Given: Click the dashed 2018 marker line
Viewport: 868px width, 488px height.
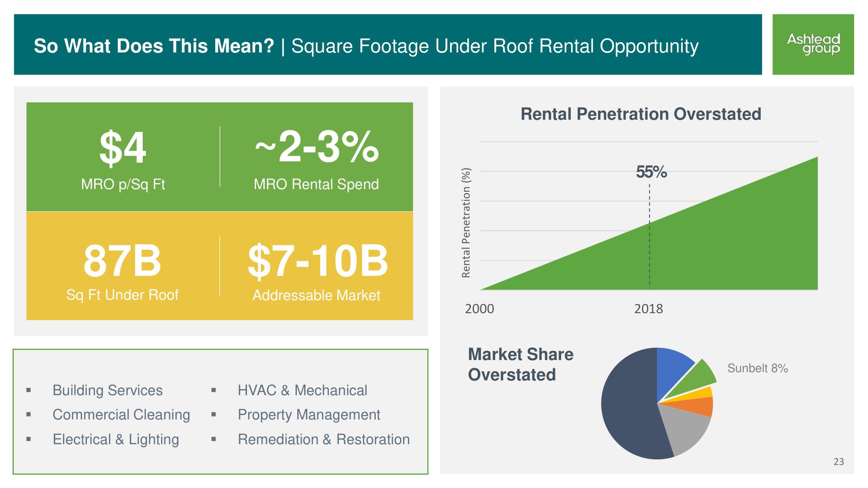Looking at the screenshot, I should 650,236.
